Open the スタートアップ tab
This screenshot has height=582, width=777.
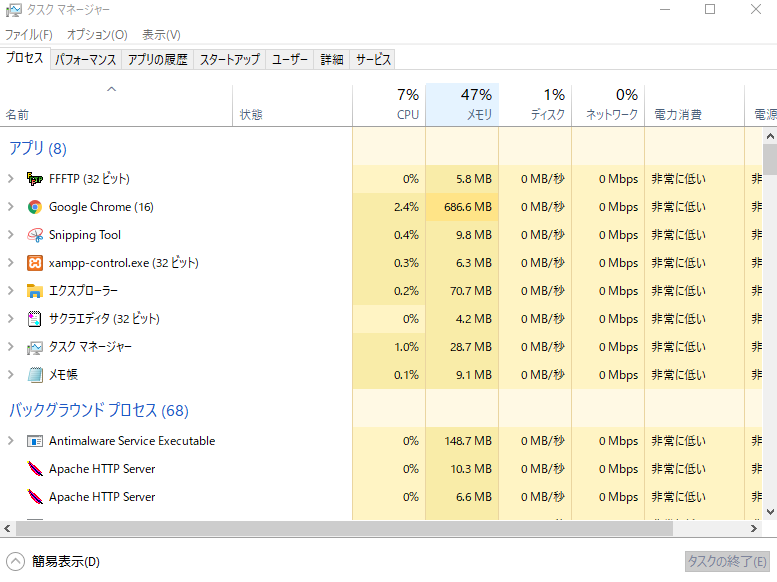coord(229,59)
